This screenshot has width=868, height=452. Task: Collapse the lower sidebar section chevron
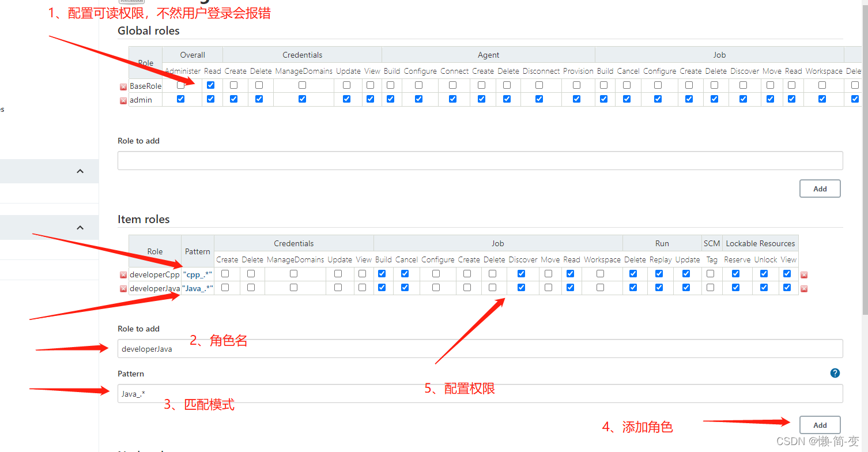80,228
